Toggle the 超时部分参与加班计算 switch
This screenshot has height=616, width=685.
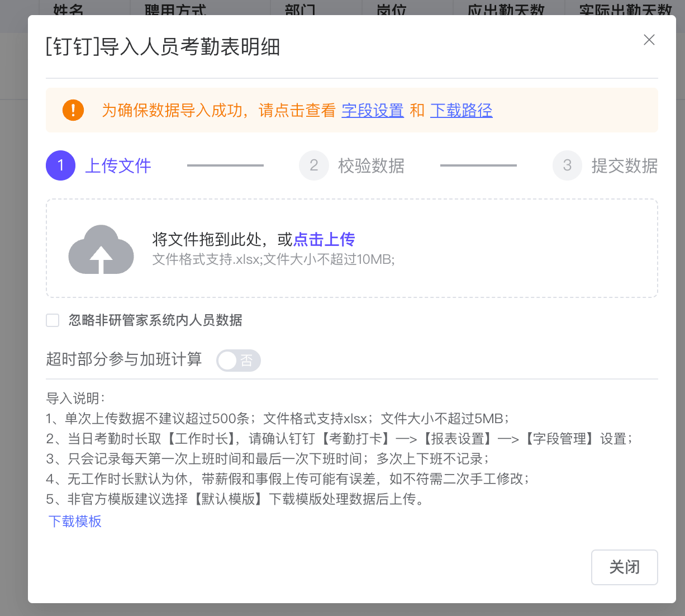[x=238, y=361]
